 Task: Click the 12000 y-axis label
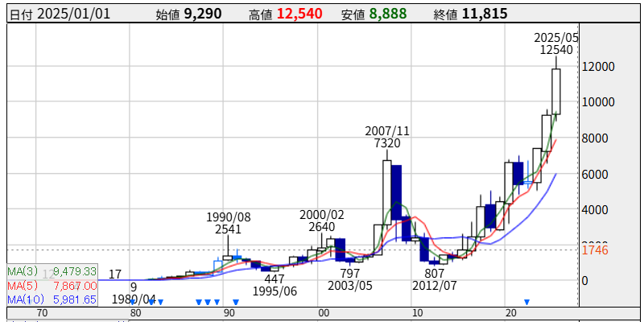click(598, 67)
